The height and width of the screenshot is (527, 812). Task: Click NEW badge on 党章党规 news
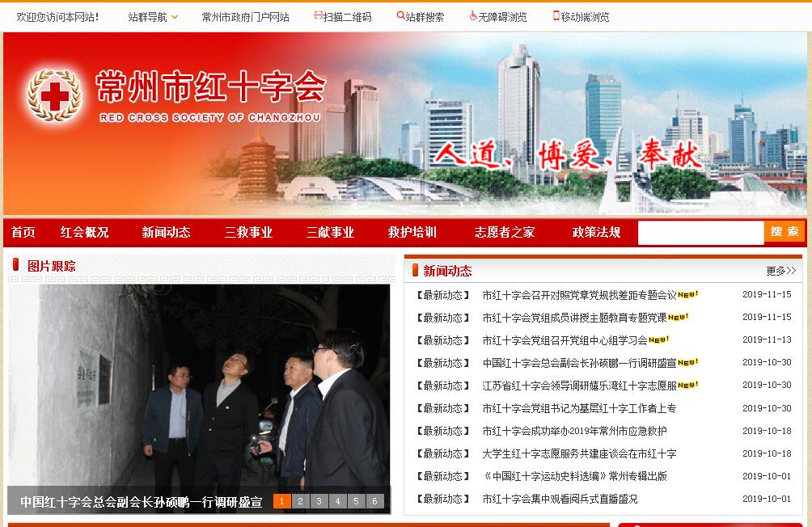(x=687, y=294)
